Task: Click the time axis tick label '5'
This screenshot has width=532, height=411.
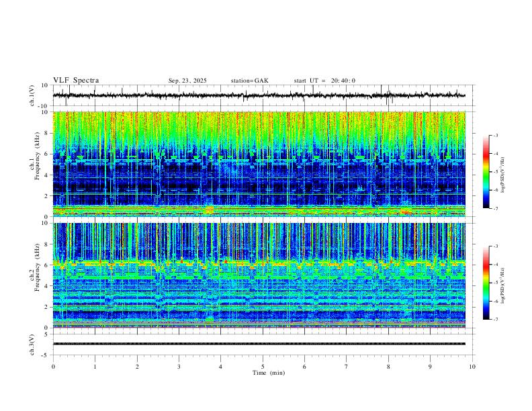Action: (263, 367)
